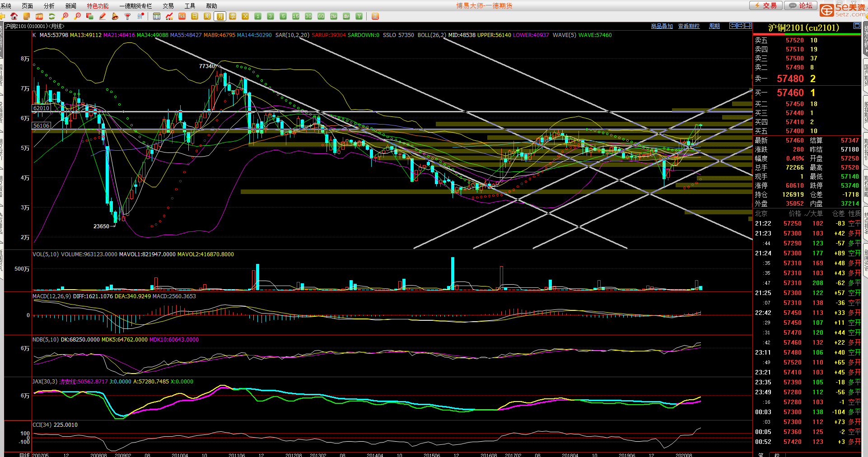The image size is (868, 457).
Task: Click the SAR(10,2,20) indicator label
Action: [x=292, y=35]
